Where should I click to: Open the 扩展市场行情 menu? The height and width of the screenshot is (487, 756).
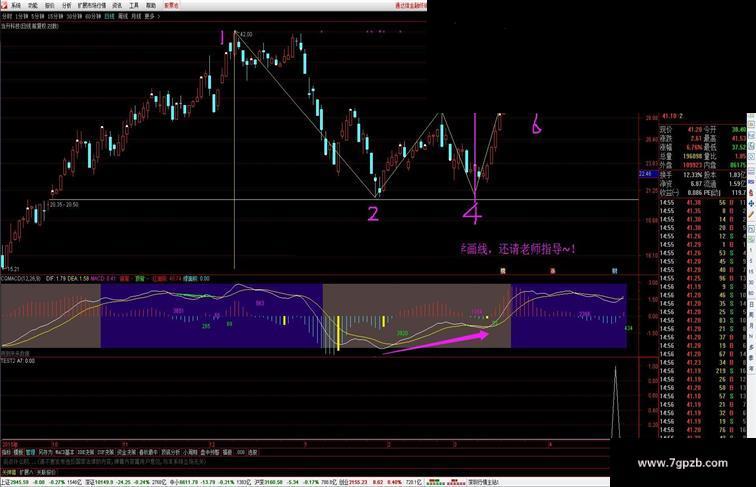coord(92,6)
